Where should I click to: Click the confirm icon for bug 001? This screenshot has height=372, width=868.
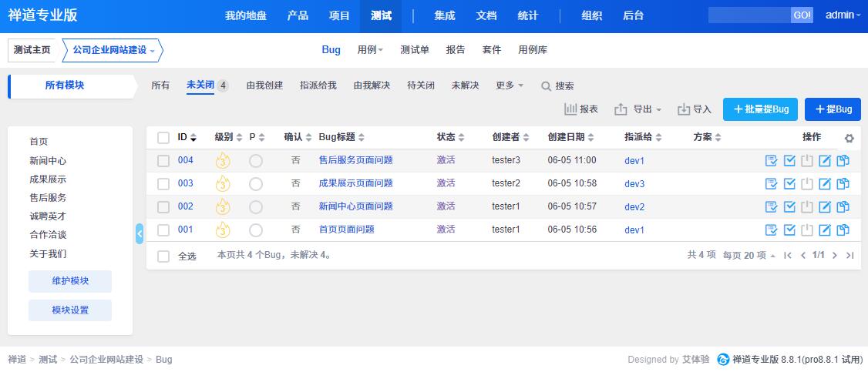pos(771,230)
